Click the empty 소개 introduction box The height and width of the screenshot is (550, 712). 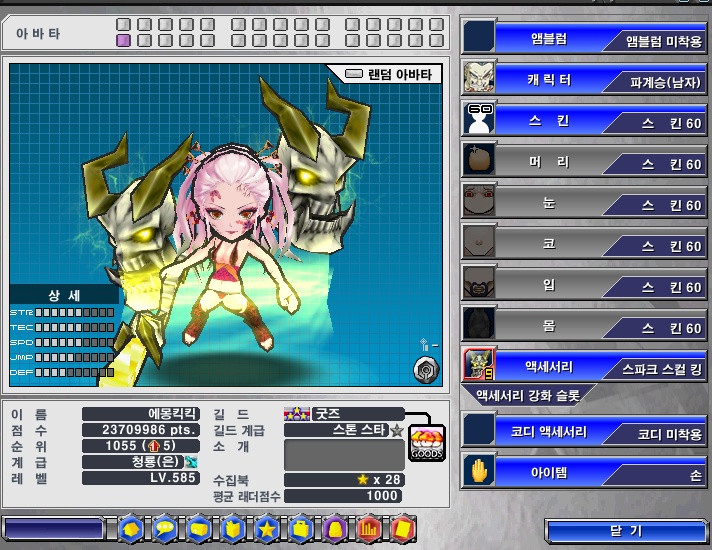point(344,455)
